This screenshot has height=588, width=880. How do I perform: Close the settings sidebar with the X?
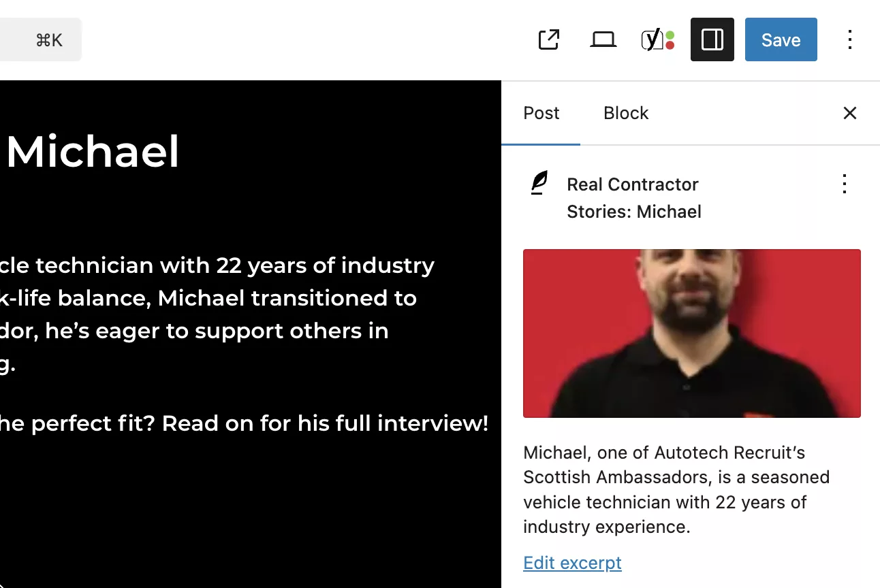849,113
